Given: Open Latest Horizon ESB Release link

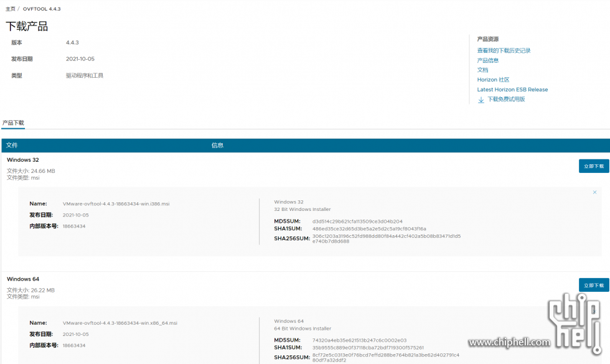Looking at the screenshot, I should [x=512, y=90].
